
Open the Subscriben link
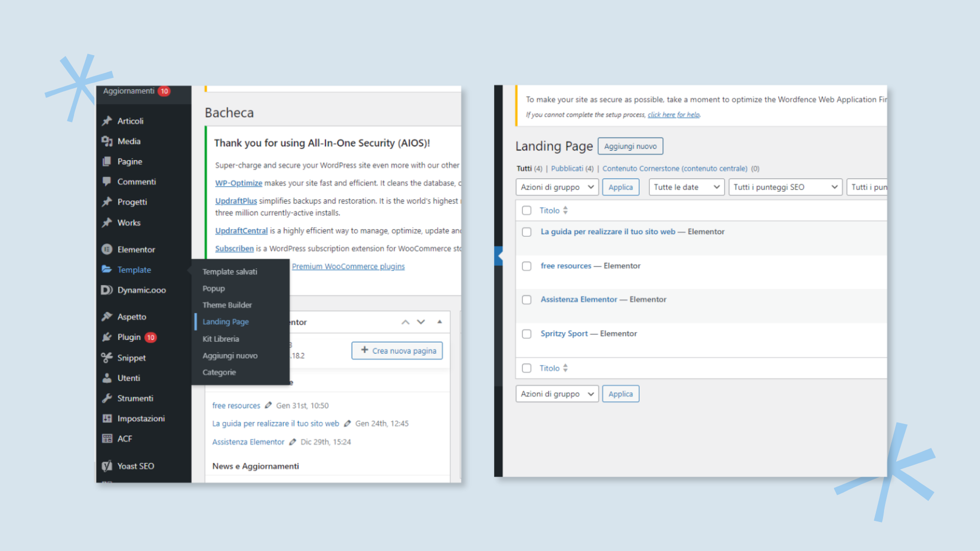point(234,248)
